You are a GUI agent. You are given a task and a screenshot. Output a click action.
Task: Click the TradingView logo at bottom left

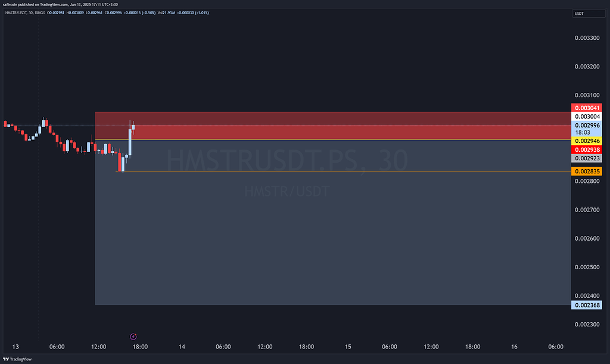[x=17, y=359]
